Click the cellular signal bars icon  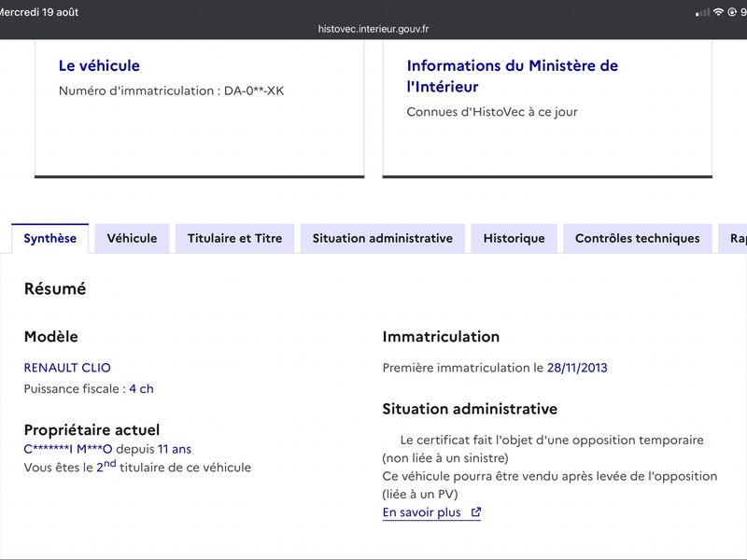pyautogui.click(x=703, y=12)
